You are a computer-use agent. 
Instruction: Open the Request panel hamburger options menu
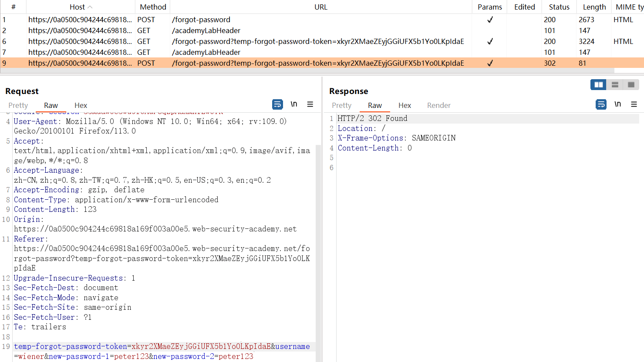pyautogui.click(x=310, y=104)
